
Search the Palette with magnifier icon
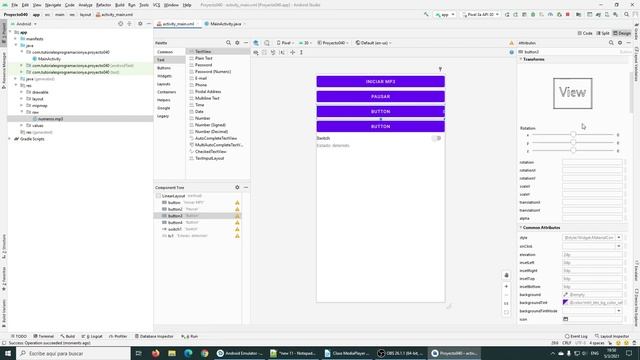229,42
